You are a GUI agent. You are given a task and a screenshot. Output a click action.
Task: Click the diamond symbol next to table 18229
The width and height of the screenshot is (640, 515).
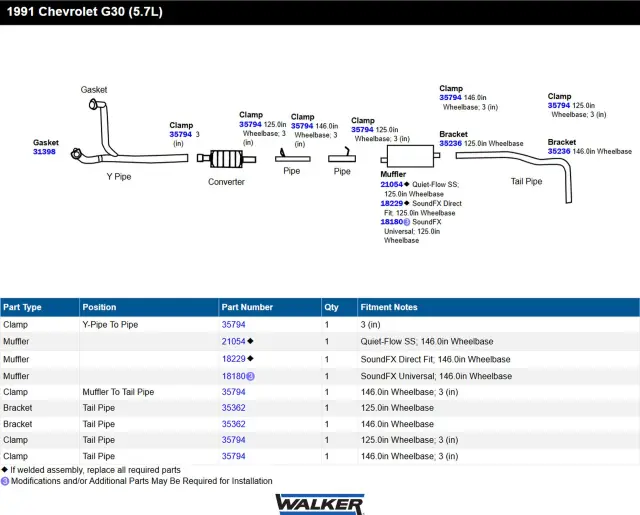tap(250, 358)
